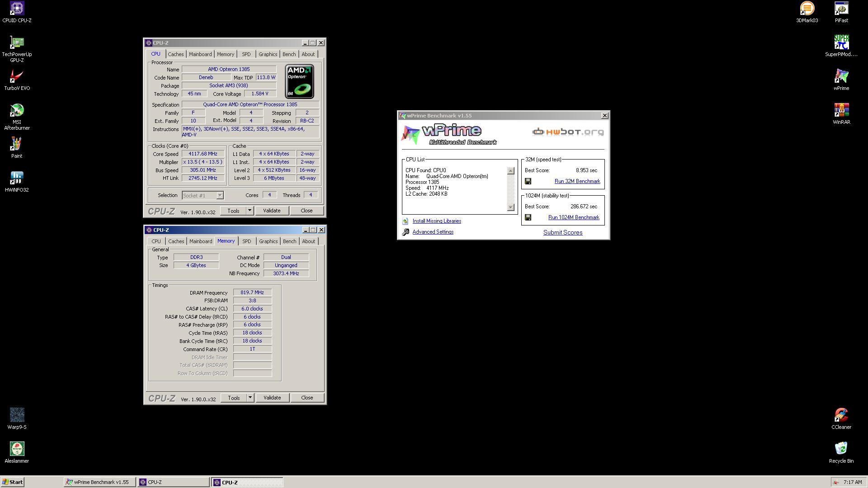
Task: Click the DRAM Frequency value 819.7 MHz
Action: click(x=252, y=292)
